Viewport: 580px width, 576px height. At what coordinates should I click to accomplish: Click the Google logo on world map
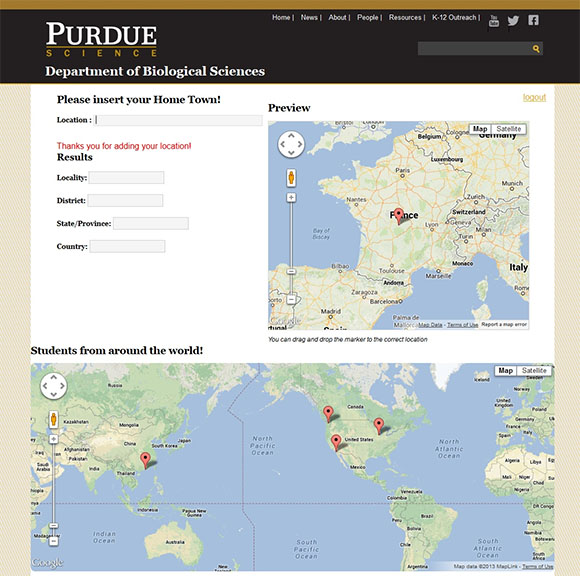[x=48, y=563]
